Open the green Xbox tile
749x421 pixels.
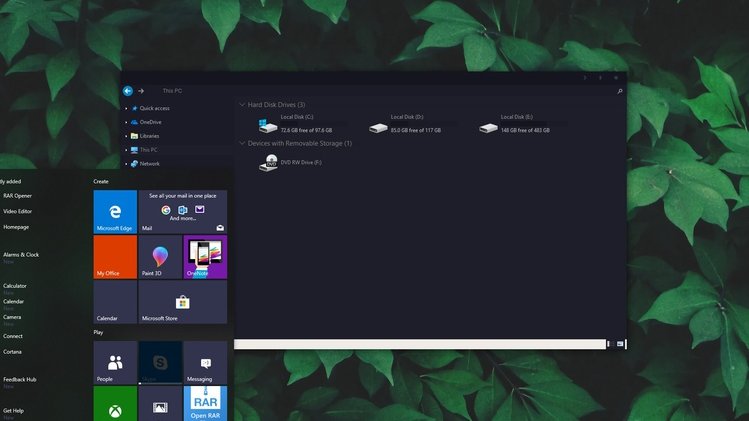click(115, 404)
